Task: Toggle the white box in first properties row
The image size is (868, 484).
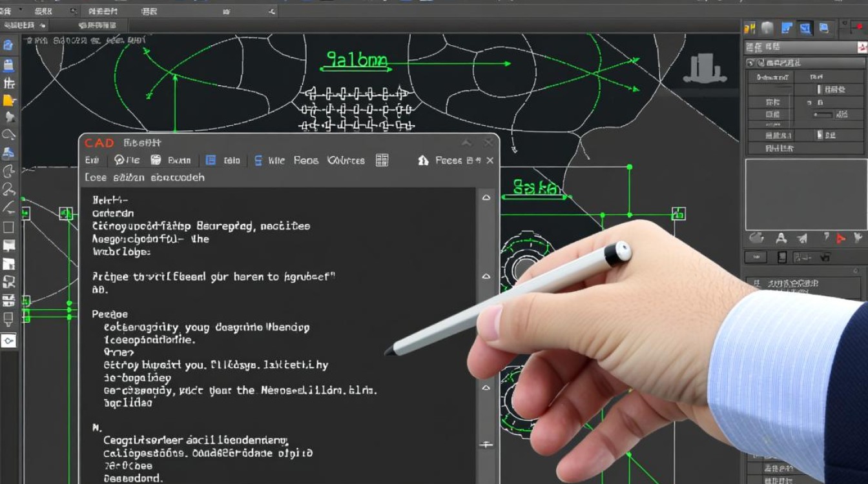Action: click(819, 89)
